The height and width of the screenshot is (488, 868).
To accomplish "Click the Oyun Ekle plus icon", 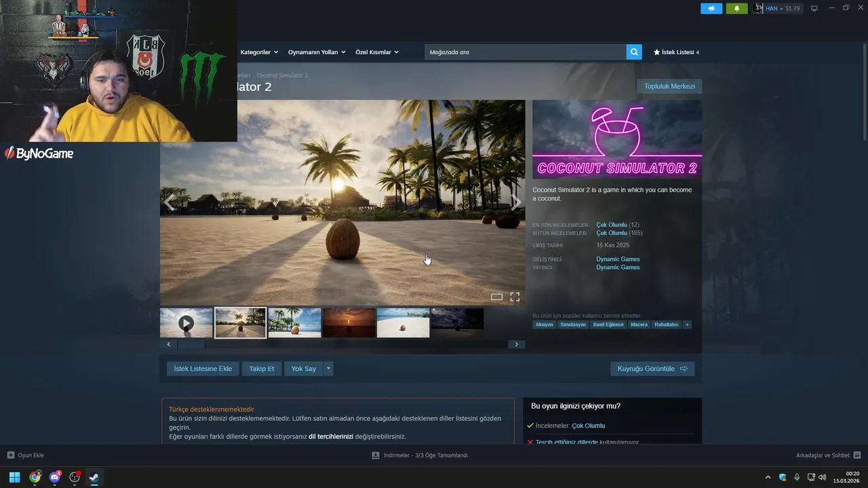I will pyautogui.click(x=10, y=455).
